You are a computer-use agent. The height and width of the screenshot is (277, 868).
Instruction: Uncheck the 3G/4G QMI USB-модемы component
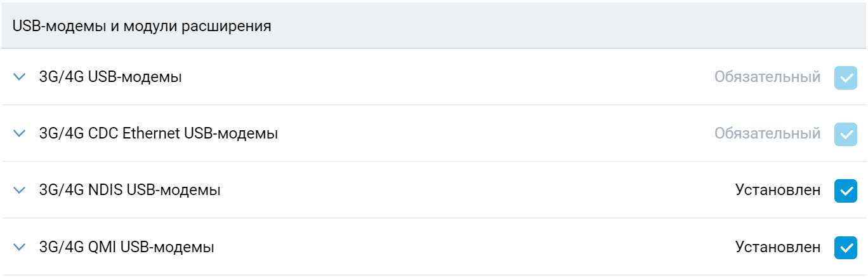tap(845, 247)
